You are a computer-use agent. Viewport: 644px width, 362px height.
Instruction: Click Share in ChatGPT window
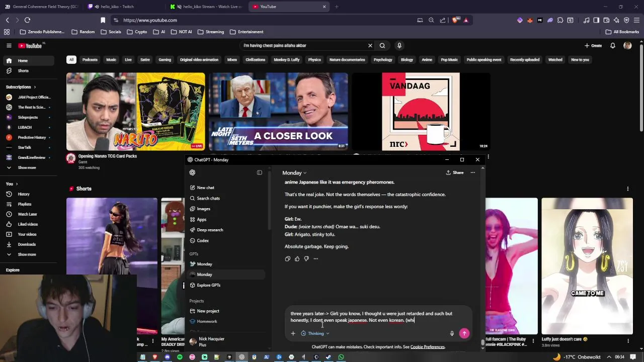(x=455, y=173)
